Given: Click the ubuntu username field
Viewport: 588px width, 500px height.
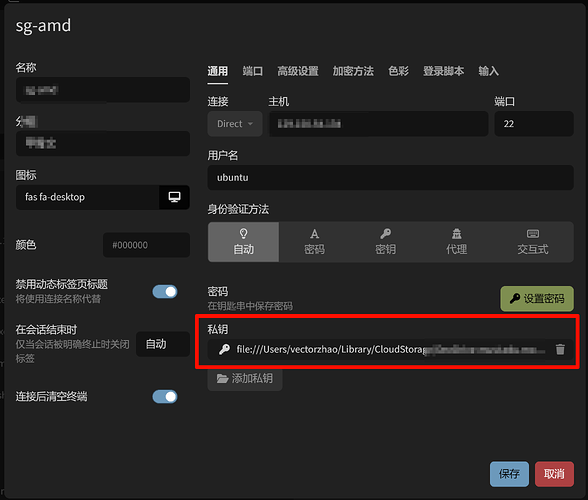Looking at the screenshot, I should pyautogui.click(x=390, y=177).
